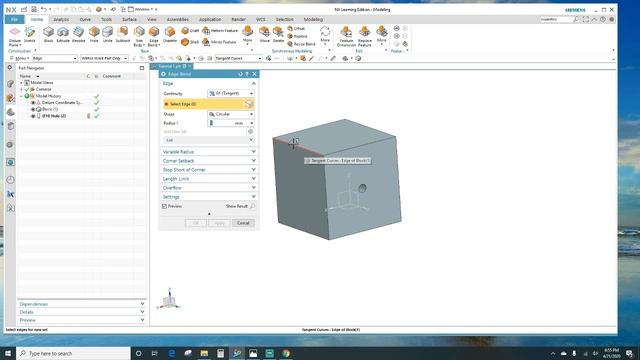Click the Resize Blend tool
640x360 pixels.
tap(301, 44)
